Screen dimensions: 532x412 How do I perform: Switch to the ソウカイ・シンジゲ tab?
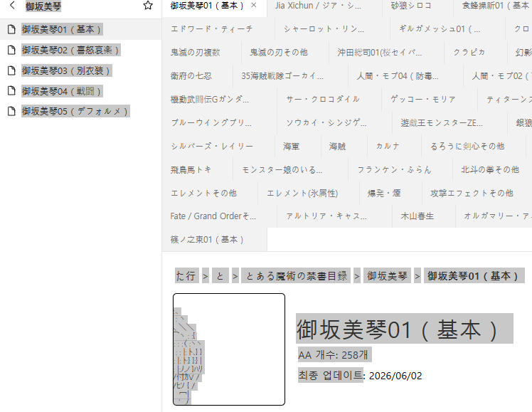click(334, 122)
